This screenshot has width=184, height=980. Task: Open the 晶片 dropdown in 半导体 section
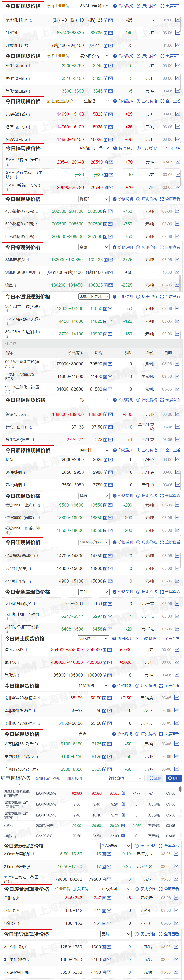116,934
